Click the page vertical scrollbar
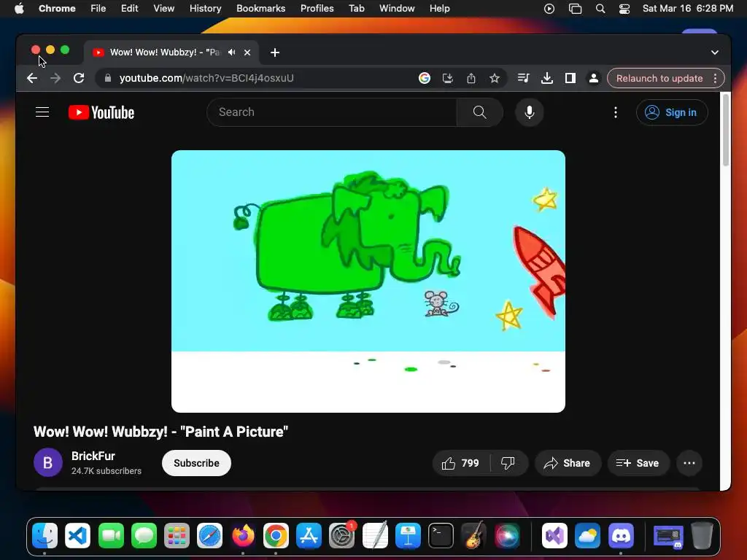747x560 pixels. point(726,130)
